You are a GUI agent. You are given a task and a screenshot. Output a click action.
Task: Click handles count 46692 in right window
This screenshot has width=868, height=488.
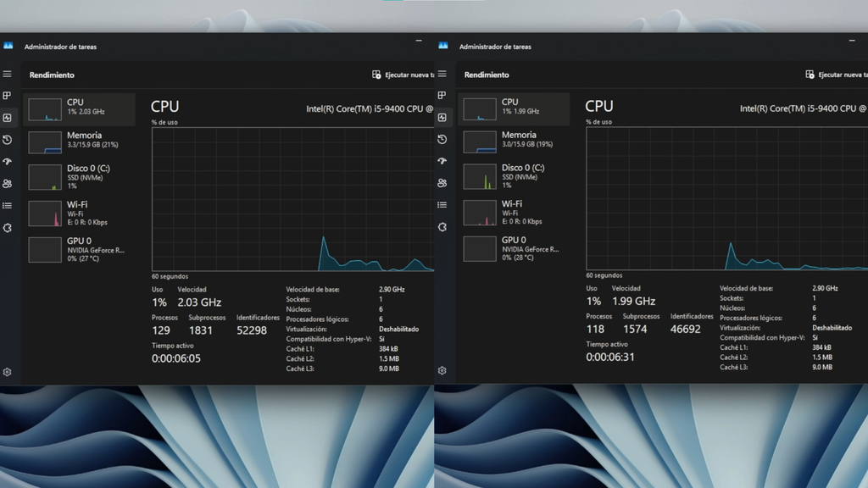[685, 330]
